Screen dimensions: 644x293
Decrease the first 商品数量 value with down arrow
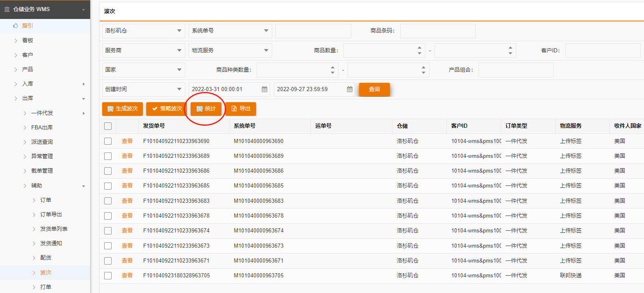[x=419, y=53]
